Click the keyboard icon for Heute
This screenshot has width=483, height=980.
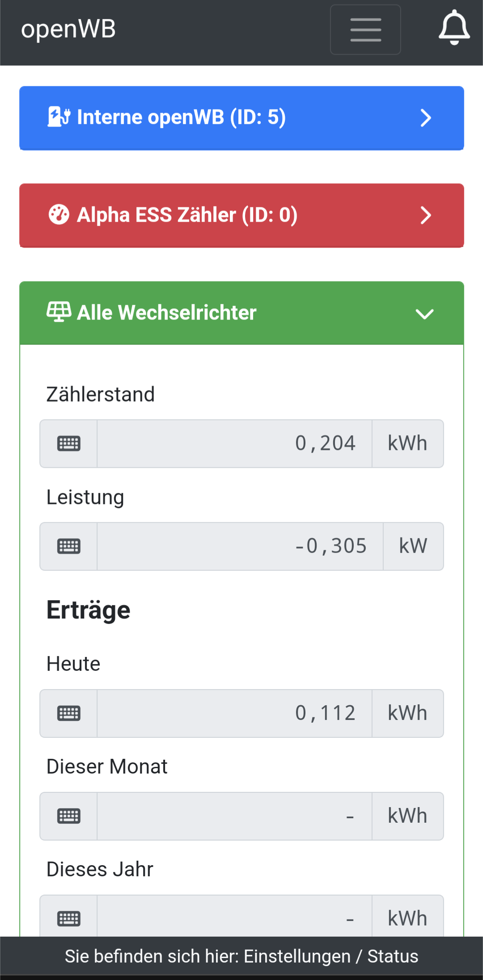click(x=69, y=714)
